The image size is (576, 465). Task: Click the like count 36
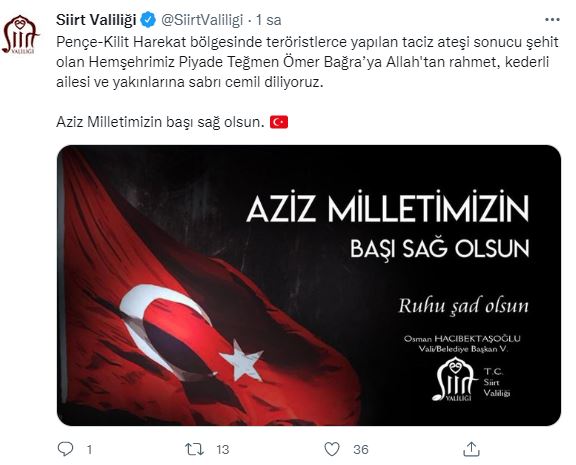point(361,450)
